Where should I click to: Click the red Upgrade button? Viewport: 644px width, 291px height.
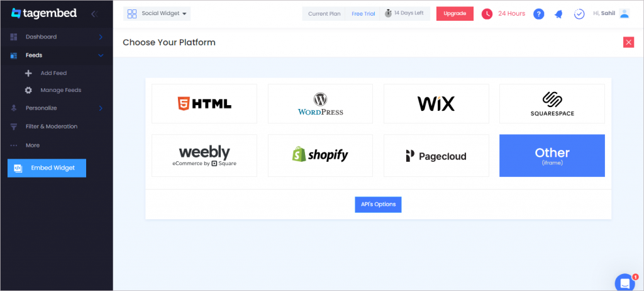click(455, 14)
